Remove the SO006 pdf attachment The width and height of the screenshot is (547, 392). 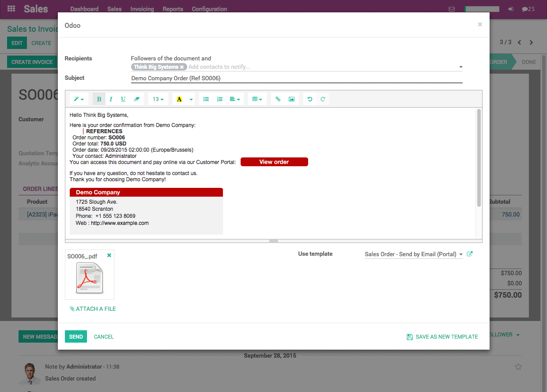coord(109,255)
